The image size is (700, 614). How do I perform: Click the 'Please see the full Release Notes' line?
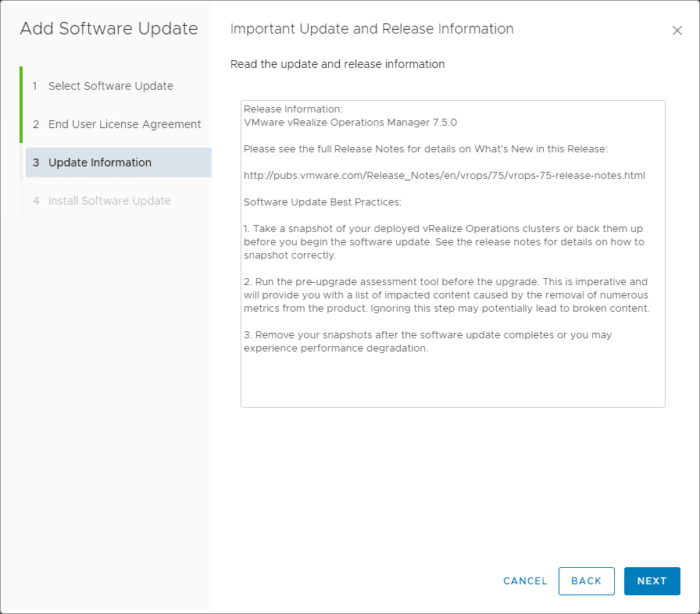tap(430, 148)
